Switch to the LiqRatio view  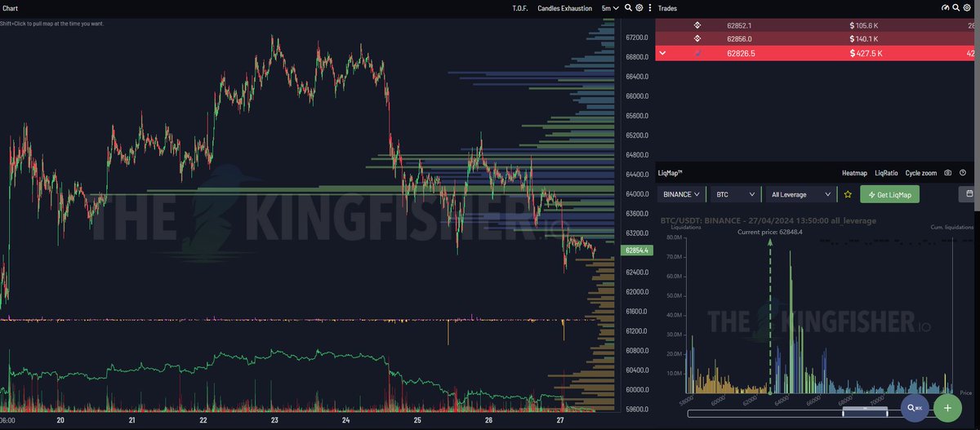pos(886,173)
